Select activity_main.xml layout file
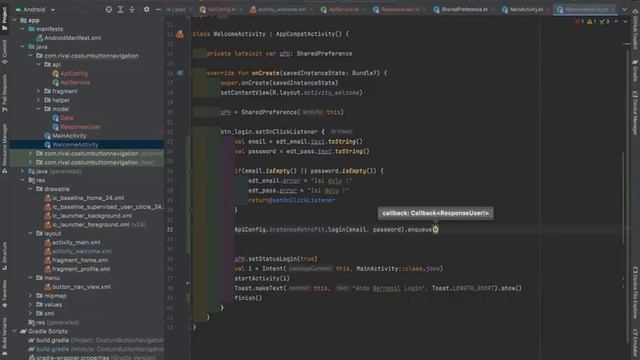 (x=72, y=242)
